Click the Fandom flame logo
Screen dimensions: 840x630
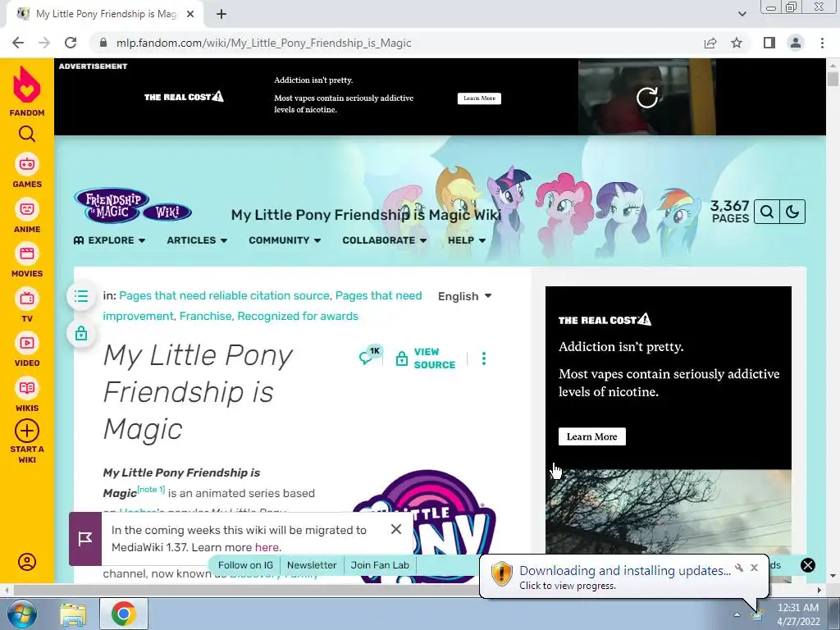(x=27, y=84)
